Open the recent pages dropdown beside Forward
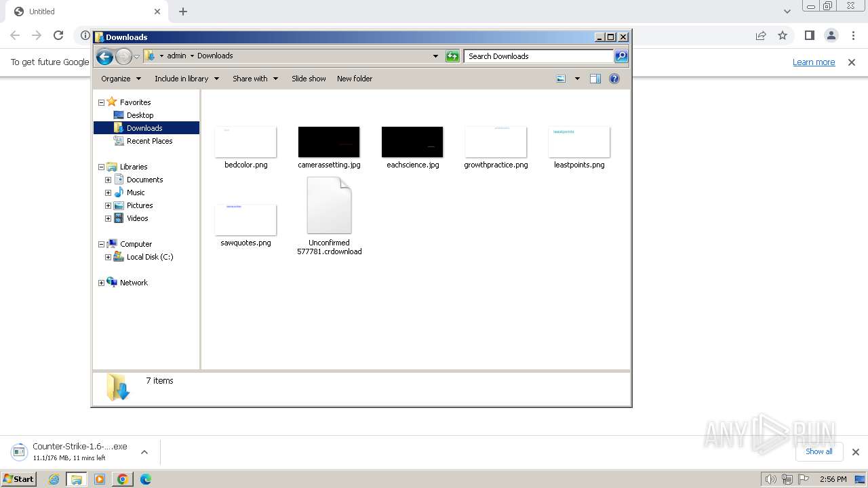 click(136, 57)
